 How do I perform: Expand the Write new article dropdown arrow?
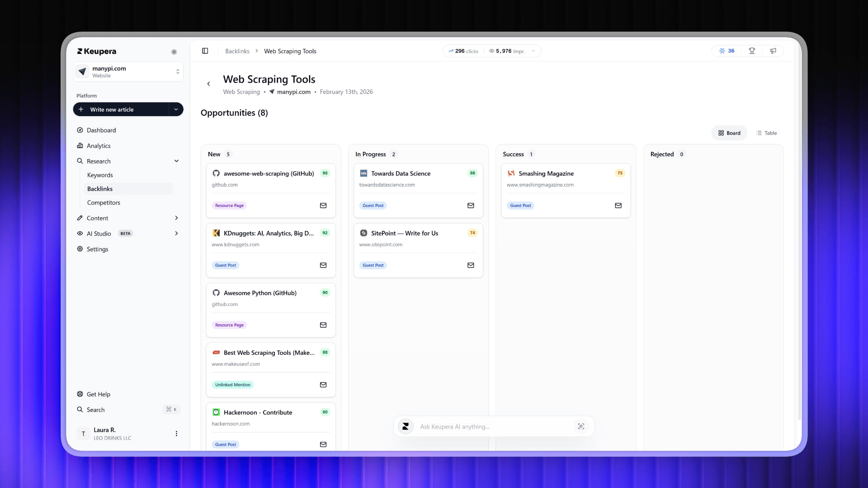(x=176, y=109)
